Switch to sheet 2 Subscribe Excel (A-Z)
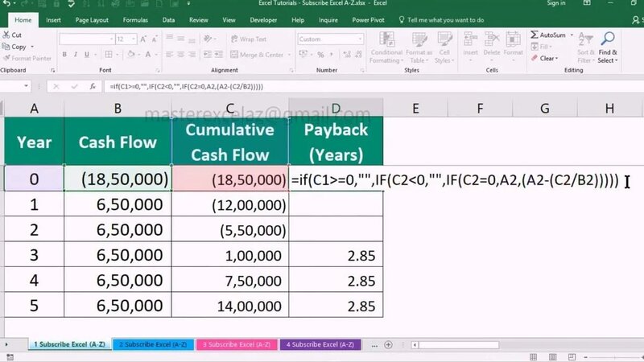 tap(153, 344)
